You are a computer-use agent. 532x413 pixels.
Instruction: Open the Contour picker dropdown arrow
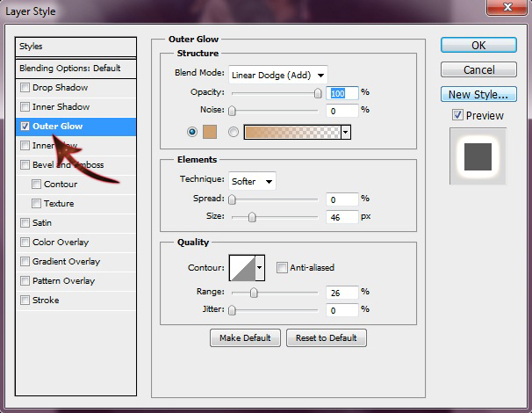click(x=260, y=267)
